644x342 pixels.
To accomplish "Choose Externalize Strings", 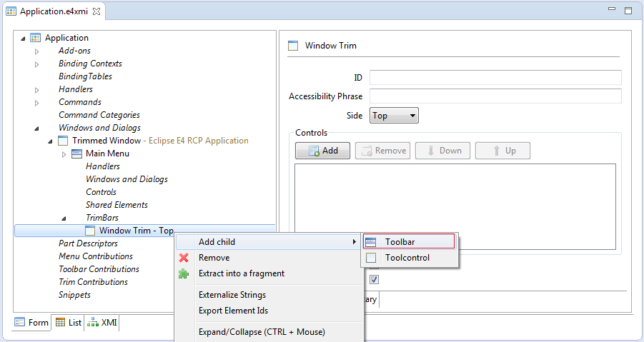I will [269, 295].
